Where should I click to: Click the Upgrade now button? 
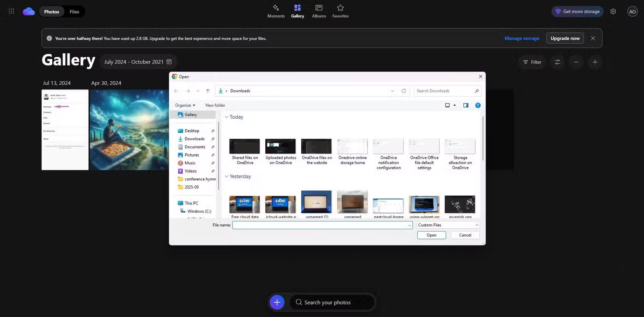coord(565,38)
